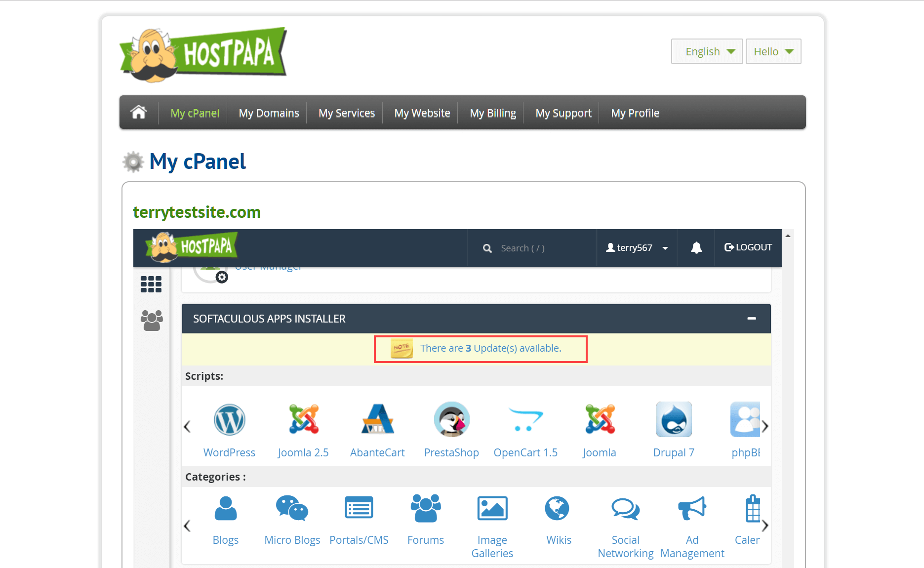Click the second Joomla script icon
This screenshot has width=924, height=568.
(600, 419)
